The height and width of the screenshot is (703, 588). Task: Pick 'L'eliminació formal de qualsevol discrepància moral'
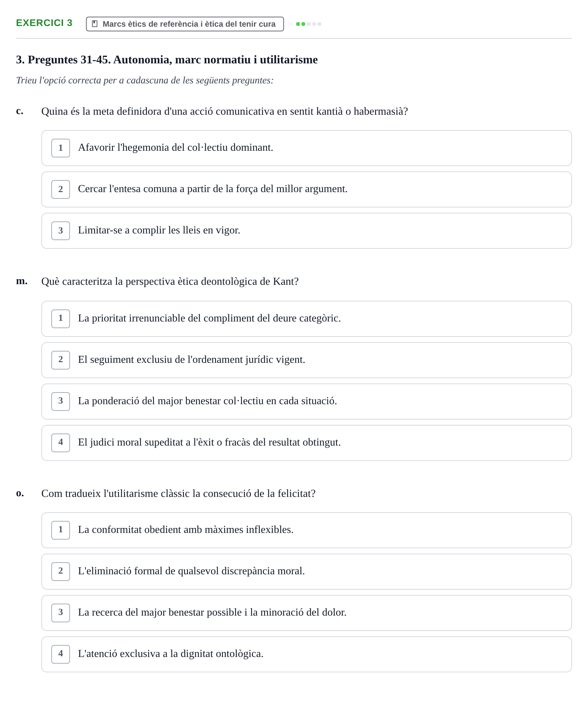click(306, 572)
